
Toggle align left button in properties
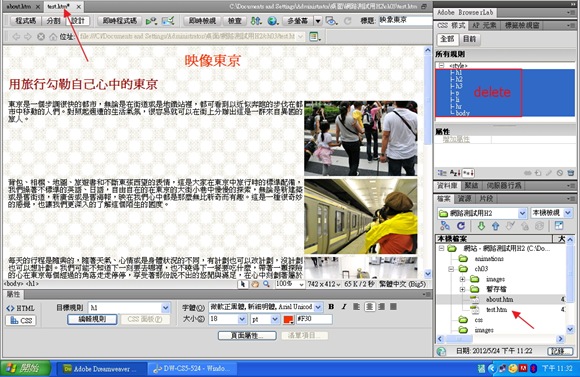pyautogui.click(x=356, y=307)
